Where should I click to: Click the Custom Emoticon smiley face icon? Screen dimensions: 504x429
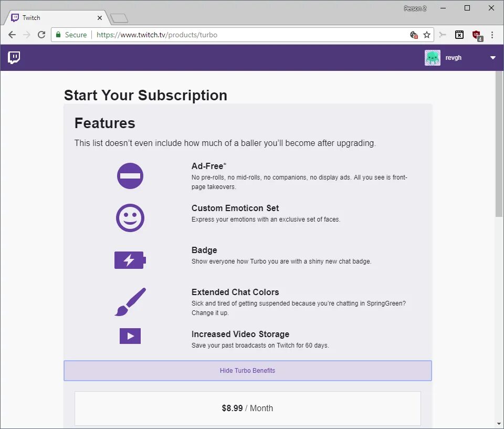point(130,218)
